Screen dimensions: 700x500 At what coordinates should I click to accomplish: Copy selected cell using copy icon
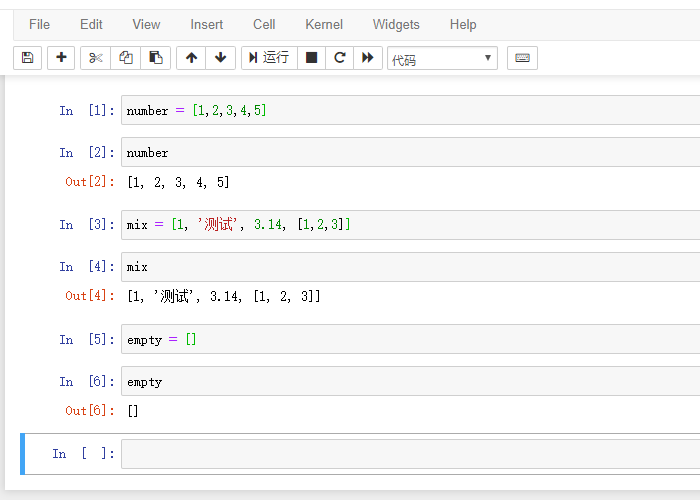(x=126, y=58)
